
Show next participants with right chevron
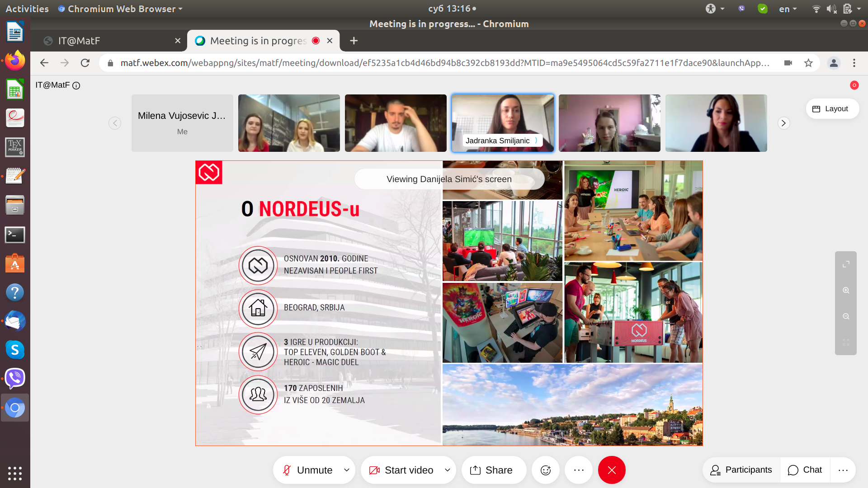click(783, 123)
